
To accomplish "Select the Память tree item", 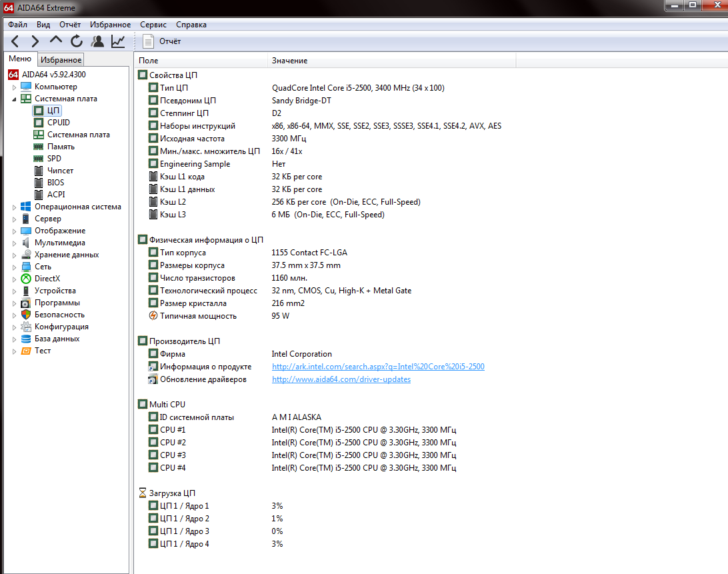I will 61,147.
